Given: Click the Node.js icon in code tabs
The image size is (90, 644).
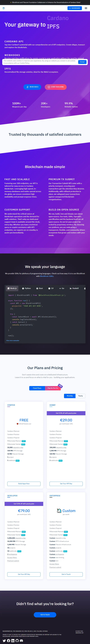Looking at the screenshot, I should pyautogui.click(x=9, y=288).
